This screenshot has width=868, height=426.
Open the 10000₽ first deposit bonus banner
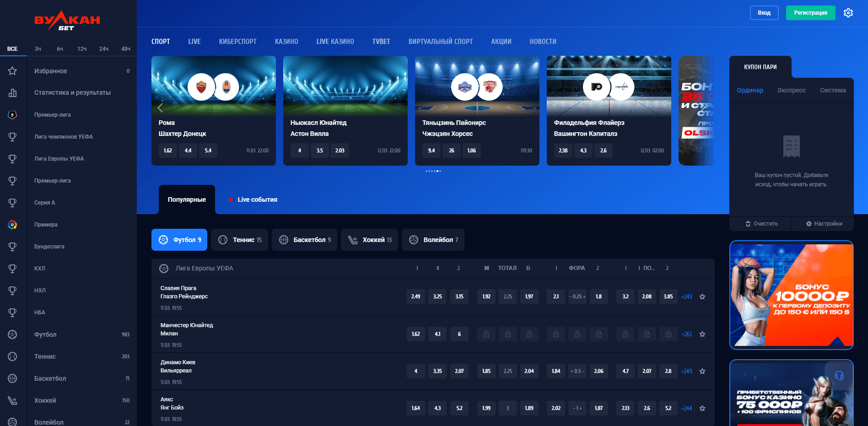[791, 295]
